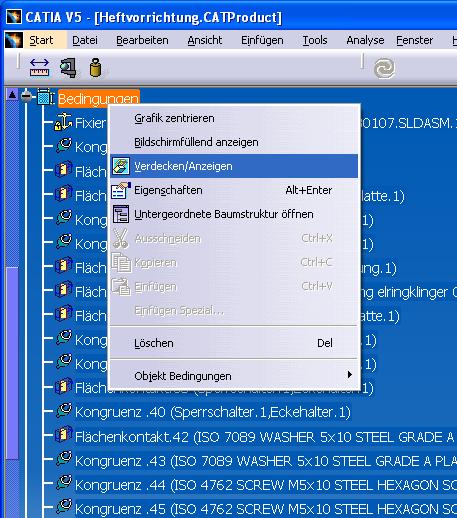
Task: Choose Löschen in context menu
Action: click(x=234, y=343)
